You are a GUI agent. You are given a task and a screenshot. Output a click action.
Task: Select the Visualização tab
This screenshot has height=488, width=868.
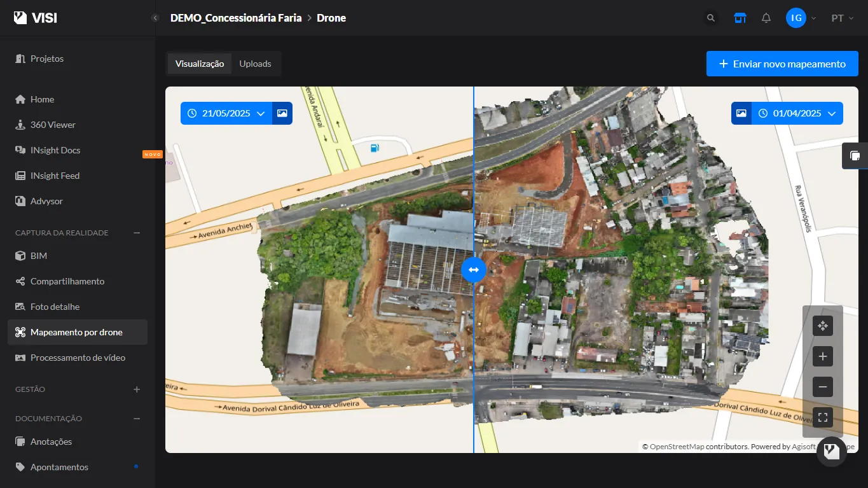point(198,63)
